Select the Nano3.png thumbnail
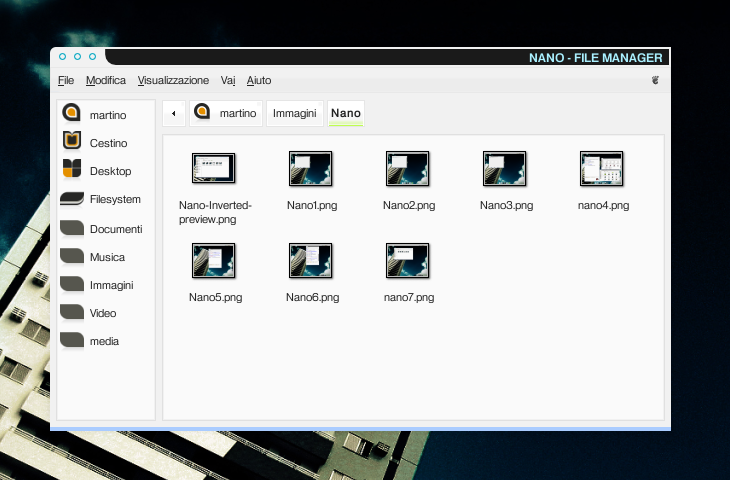Screen dimensions: 730x480 point(505,169)
